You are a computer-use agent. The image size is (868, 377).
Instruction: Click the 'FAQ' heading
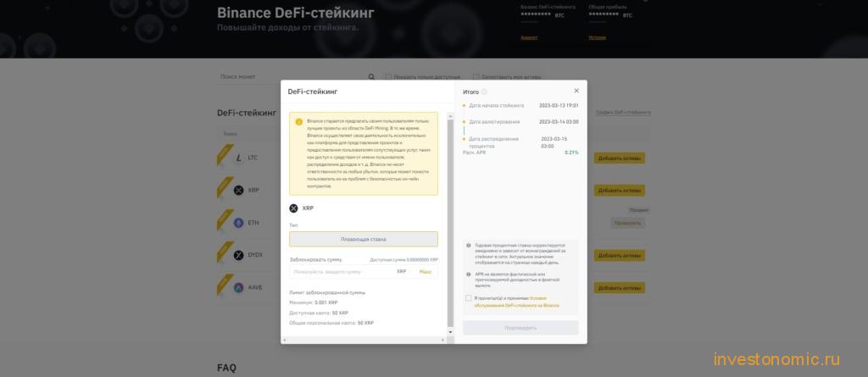226,368
